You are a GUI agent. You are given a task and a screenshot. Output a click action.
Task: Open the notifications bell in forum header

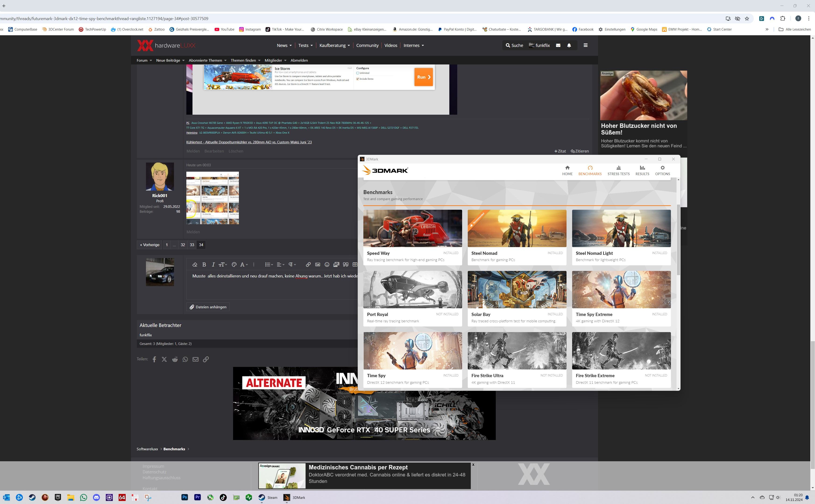click(569, 45)
